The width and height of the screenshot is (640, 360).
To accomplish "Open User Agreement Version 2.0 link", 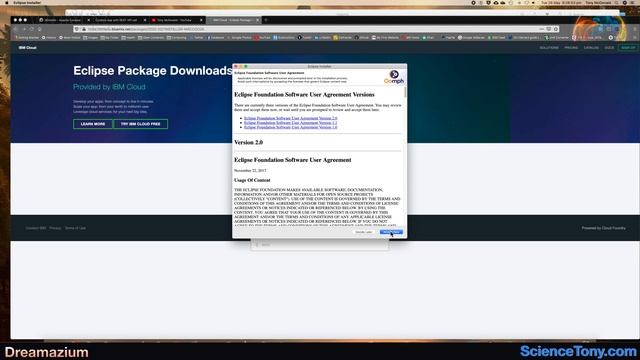I will coord(291,118).
